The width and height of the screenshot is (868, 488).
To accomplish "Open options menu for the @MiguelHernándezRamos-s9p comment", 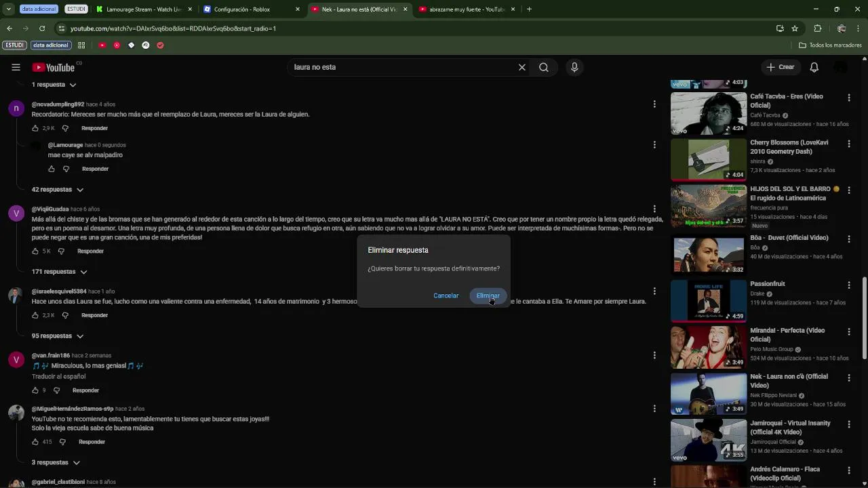I will (x=654, y=409).
